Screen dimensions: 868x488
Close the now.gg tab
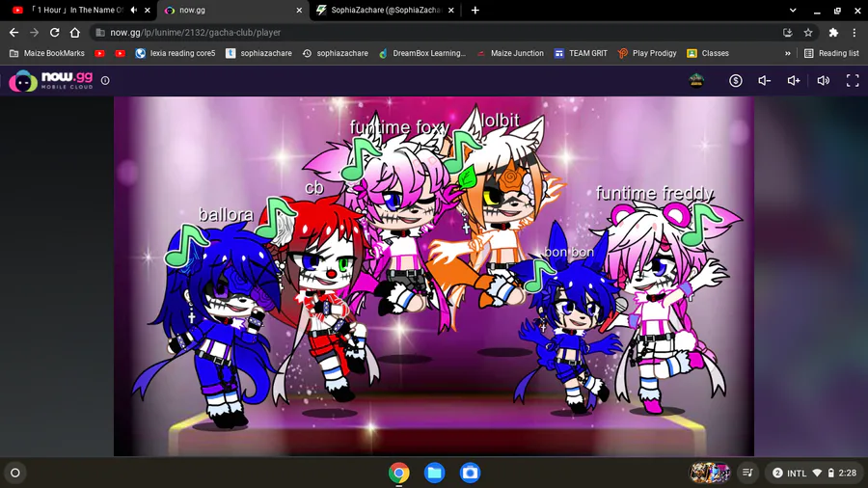coord(299,10)
